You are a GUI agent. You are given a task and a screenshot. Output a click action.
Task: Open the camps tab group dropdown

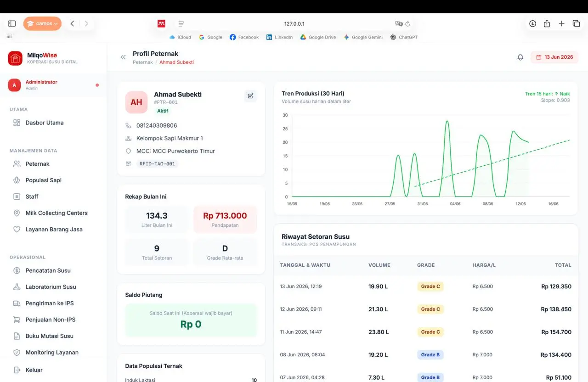click(x=42, y=24)
